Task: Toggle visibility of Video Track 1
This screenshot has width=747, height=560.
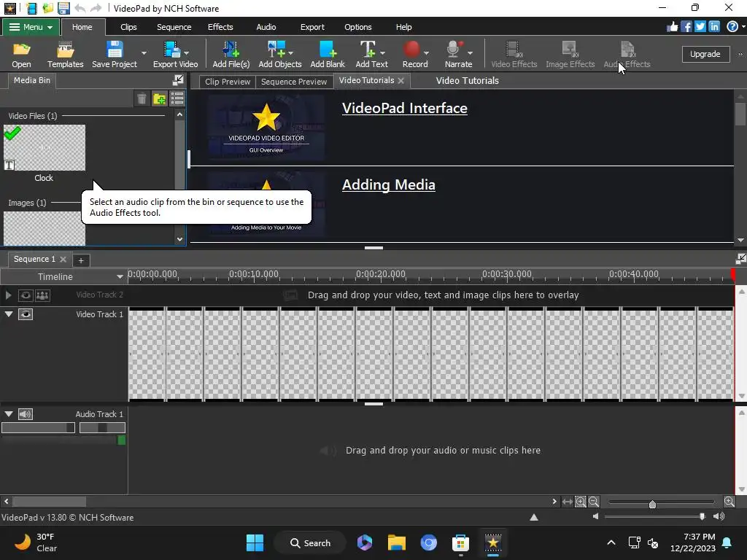Action: coord(26,314)
